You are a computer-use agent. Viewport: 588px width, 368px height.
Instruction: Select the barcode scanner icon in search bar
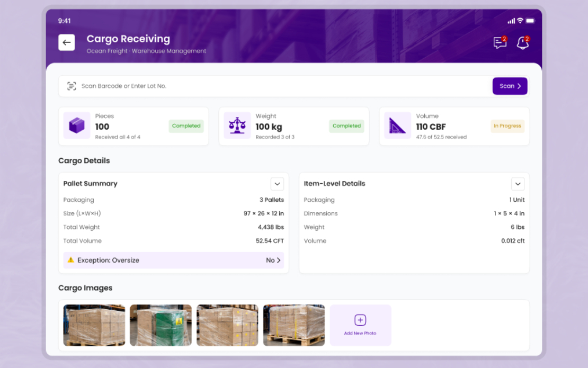[72, 86]
